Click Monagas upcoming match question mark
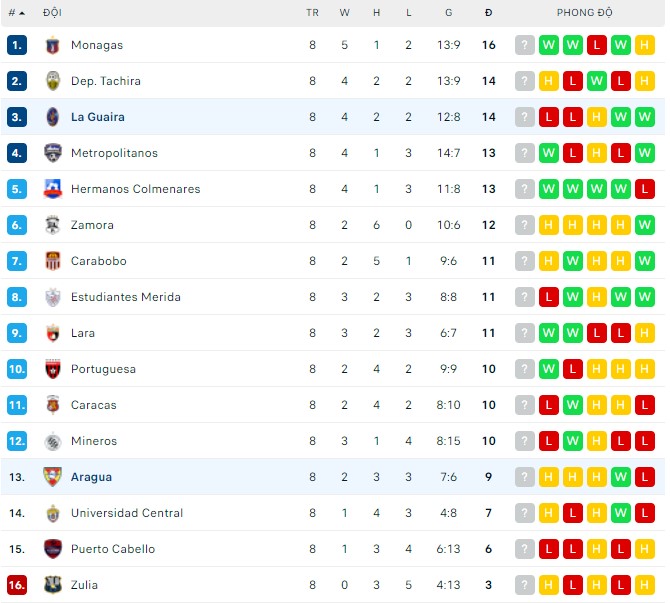The width and height of the screenshot is (670, 603). click(525, 45)
